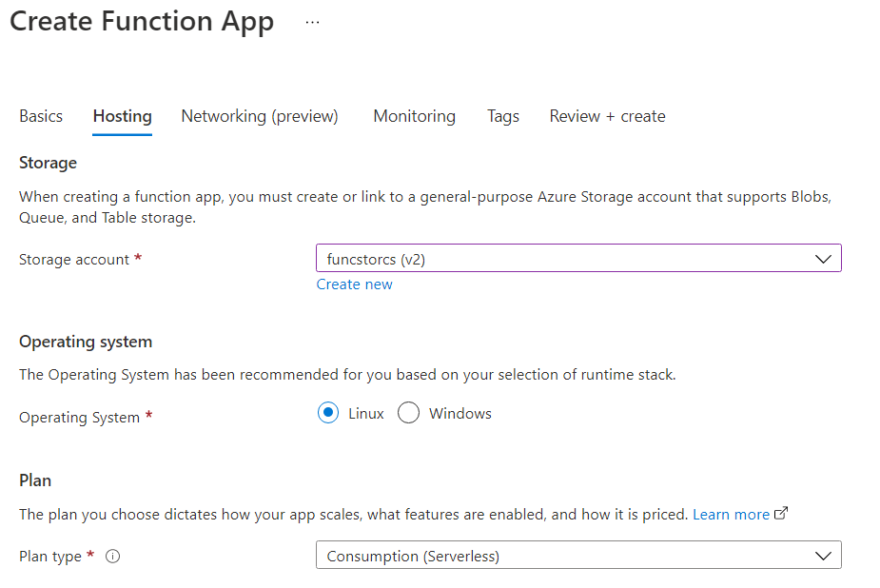Expand the Plan type dropdown chevron

click(823, 556)
